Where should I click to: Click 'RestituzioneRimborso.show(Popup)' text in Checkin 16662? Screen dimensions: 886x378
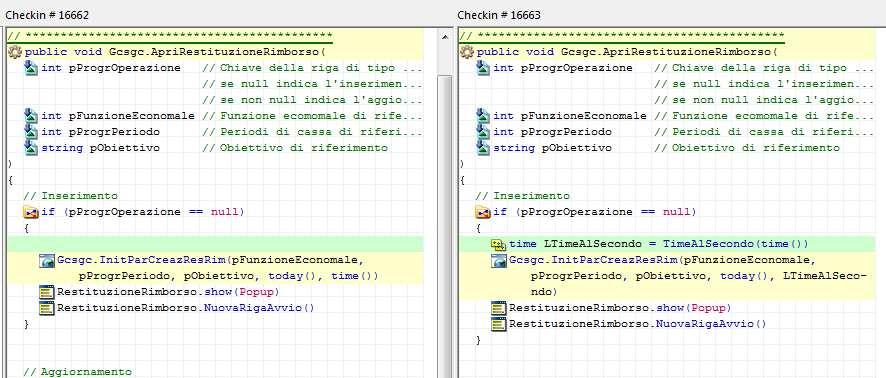pos(168,292)
